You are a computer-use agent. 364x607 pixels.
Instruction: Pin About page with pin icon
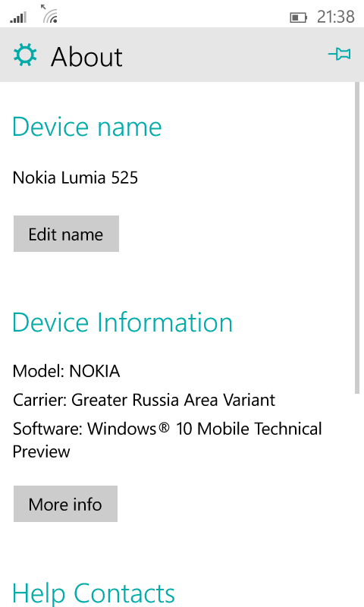(x=339, y=54)
